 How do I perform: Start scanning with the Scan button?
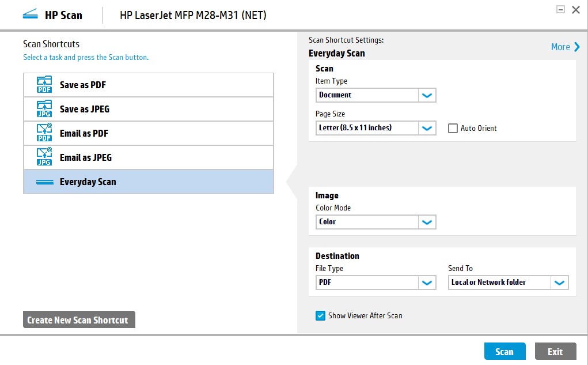coord(504,352)
